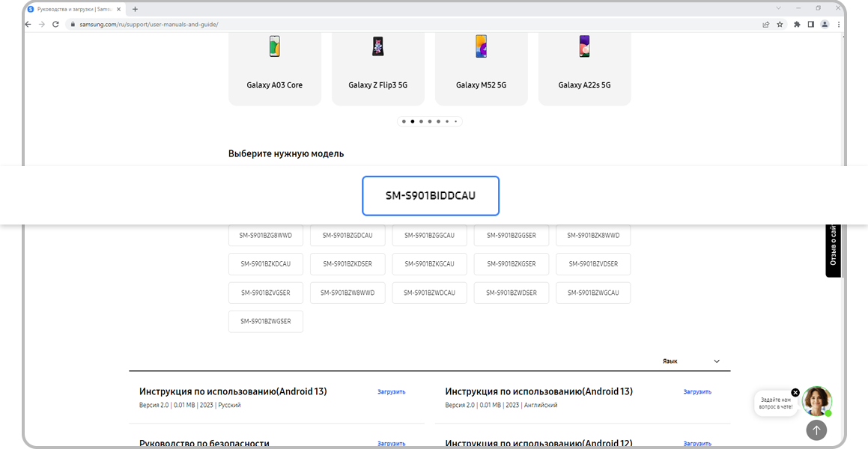Image resolution: width=868 pixels, height=449 pixels.
Task: Pick the SM-S901BZVDSER model button
Action: [593, 263]
